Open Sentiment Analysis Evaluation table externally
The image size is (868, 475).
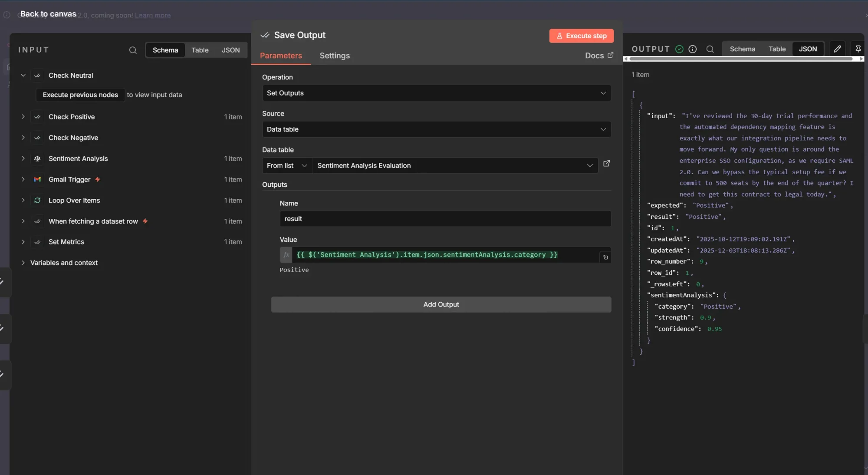(606, 164)
